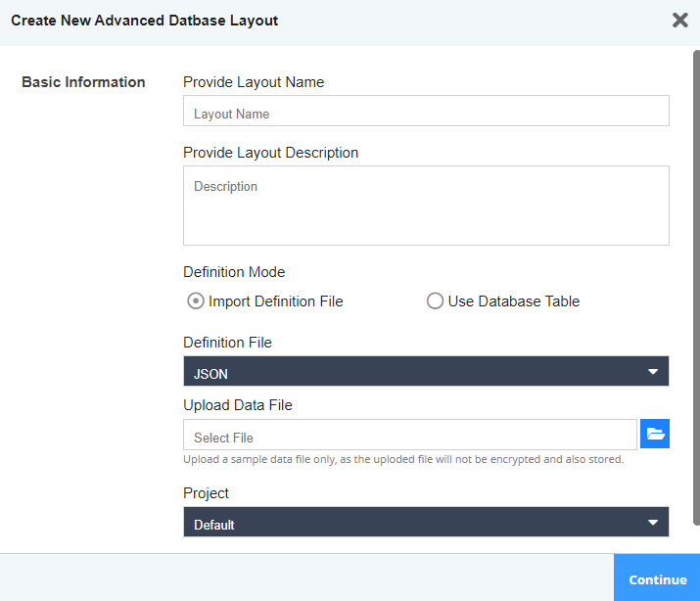Click the Upload Data File label

[x=238, y=405]
